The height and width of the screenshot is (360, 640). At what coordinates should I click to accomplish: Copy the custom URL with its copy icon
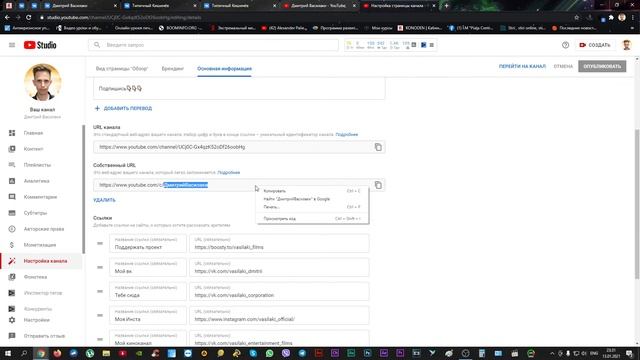coord(378,185)
